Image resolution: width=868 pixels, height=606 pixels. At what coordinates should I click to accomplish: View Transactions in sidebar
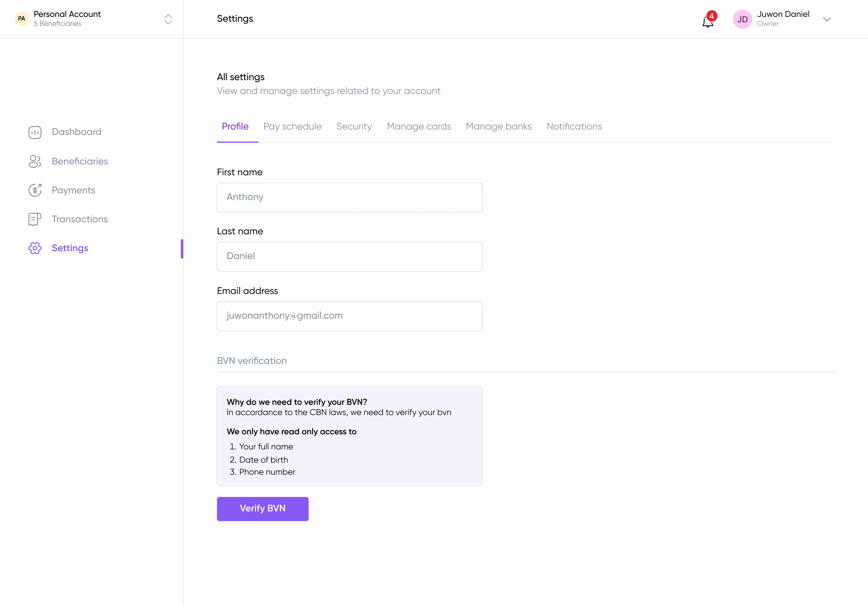pyautogui.click(x=80, y=219)
